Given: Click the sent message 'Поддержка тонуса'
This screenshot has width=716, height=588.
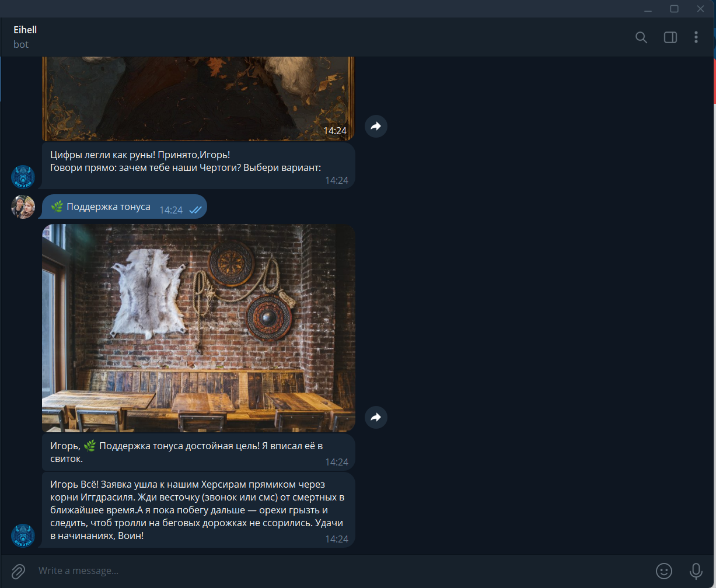Looking at the screenshot, I should point(124,206).
